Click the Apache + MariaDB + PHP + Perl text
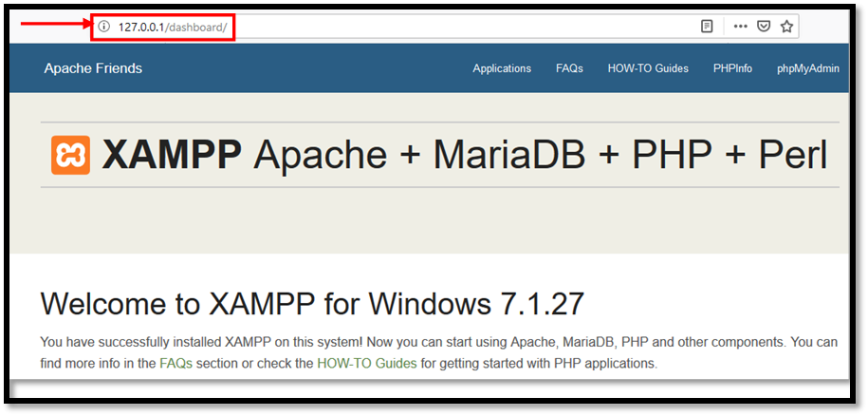This screenshot has height=416, width=868. tap(540, 155)
